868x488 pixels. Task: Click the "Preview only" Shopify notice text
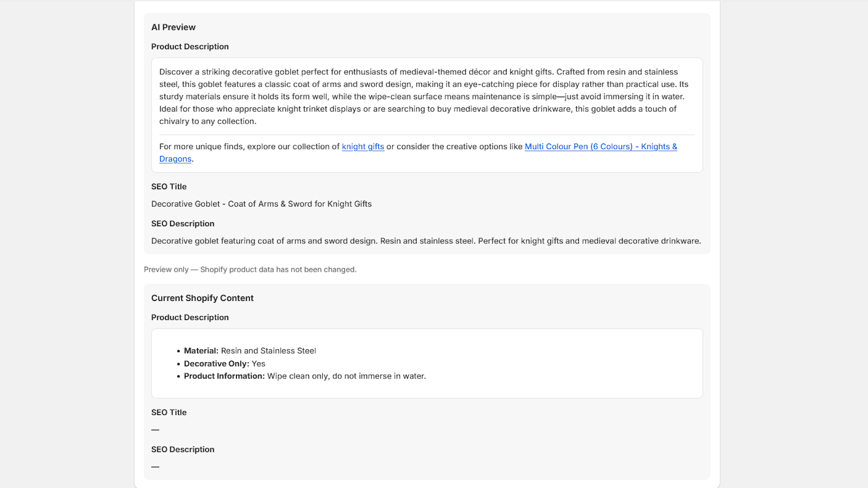pos(250,269)
